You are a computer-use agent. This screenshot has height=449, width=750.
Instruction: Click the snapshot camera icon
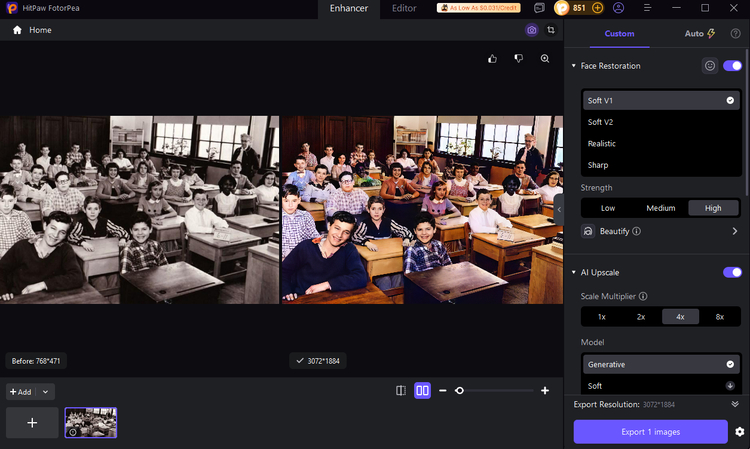pos(531,30)
